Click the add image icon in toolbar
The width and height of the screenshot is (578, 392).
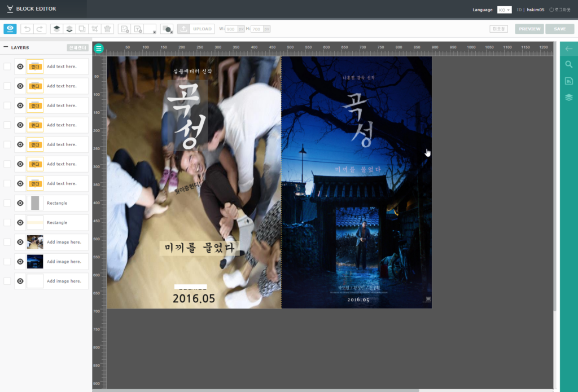coord(125,29)
